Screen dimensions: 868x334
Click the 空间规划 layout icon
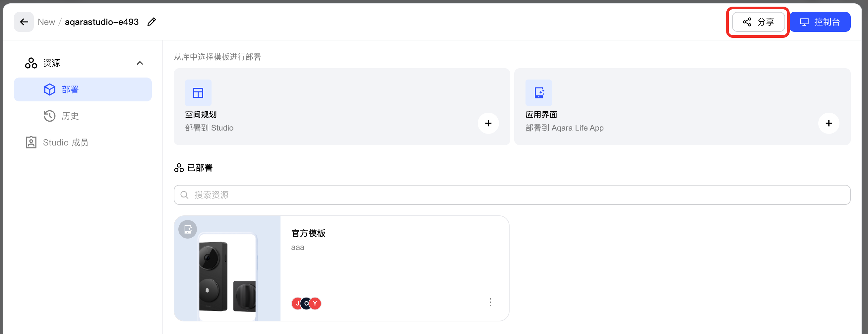198,92
